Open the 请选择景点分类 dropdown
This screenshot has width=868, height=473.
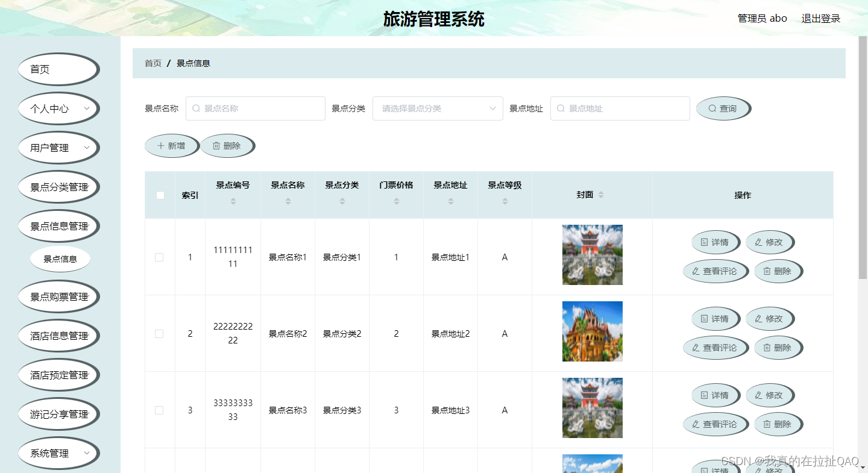438,108
